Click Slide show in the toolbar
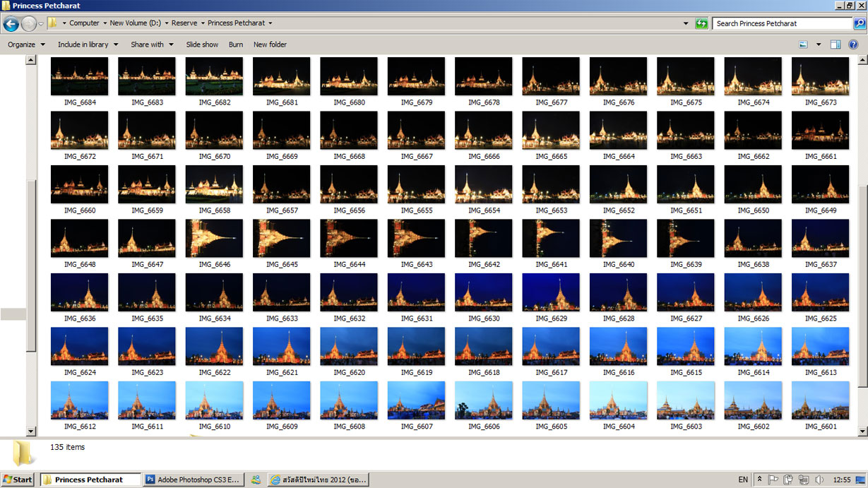Screen dimensions: 868x488 [x=202, y=44]
